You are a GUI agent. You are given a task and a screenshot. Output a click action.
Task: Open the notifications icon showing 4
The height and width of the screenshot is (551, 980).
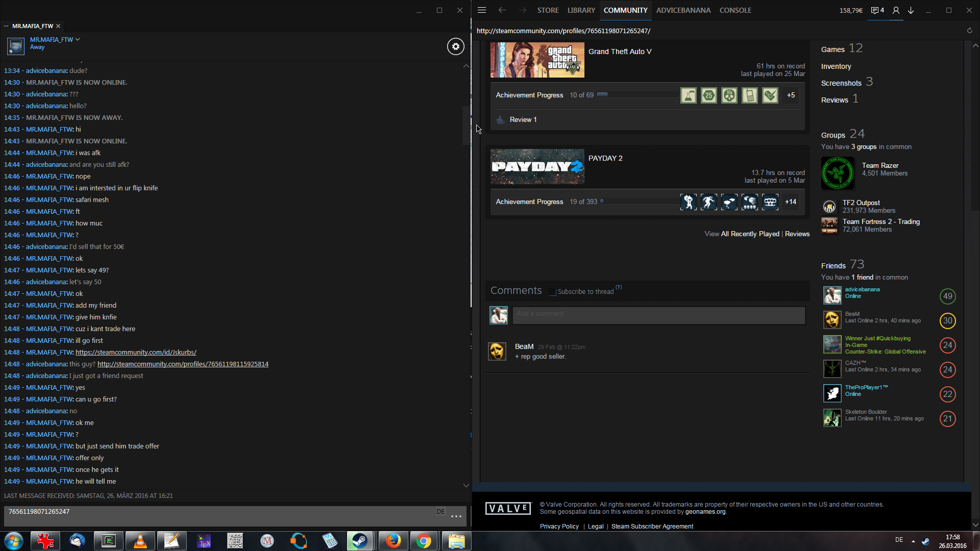pos(877,10)
